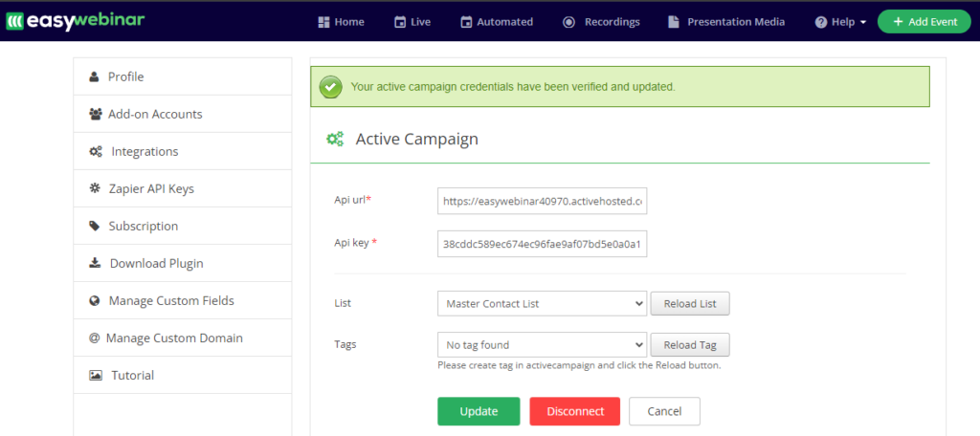Open the Automated webinars section
The image size is (980, 436).
click(x=496, y=22)
